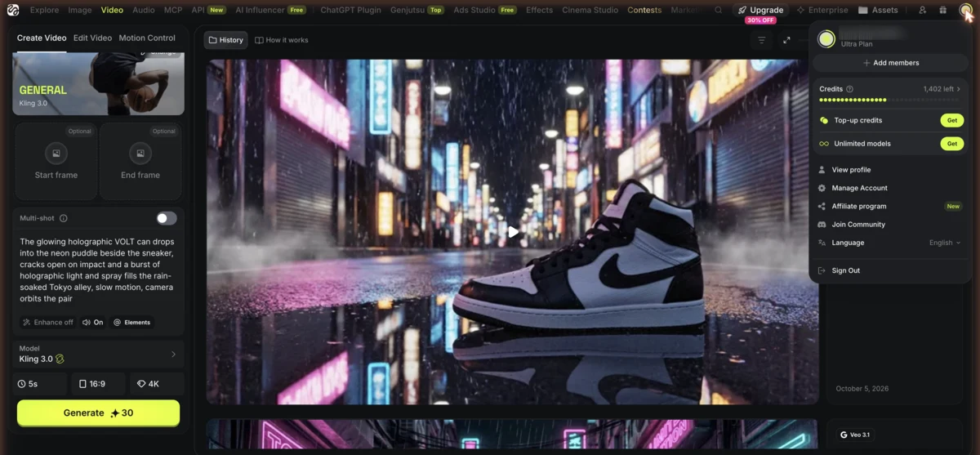Click the Affiliate program share icon
980x455 pixels.
822,207
